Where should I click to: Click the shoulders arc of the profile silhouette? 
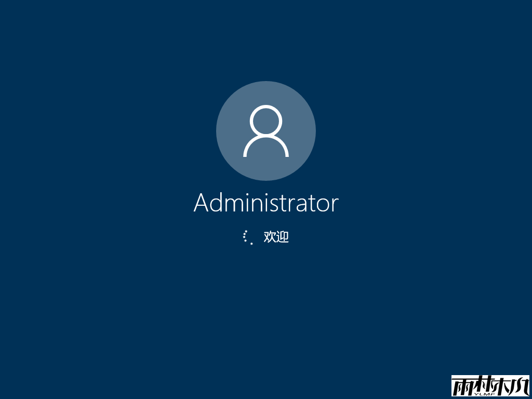click(x=266, y=146)
